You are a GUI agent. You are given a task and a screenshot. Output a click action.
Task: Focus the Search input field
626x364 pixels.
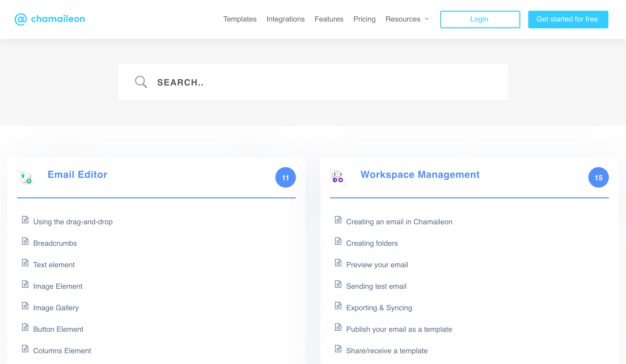pos(313,82)
